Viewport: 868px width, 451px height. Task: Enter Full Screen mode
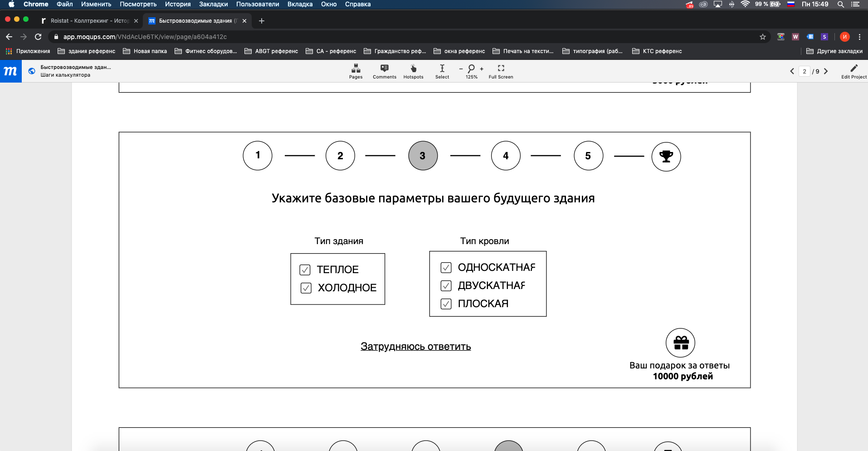pyautogui.click(x=501, y=71)
